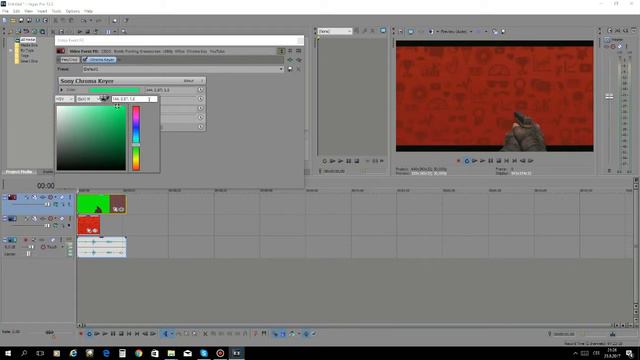Open the Insert menu

42,11
